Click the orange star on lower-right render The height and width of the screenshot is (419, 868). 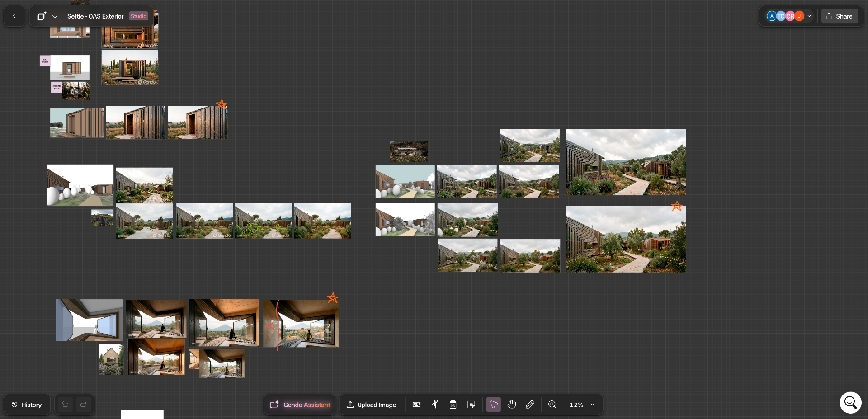pos(676,206)
